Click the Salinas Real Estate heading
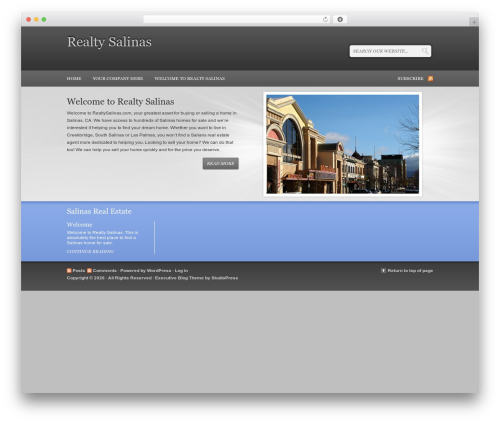 pyautogui.click(x=99, y=211)
